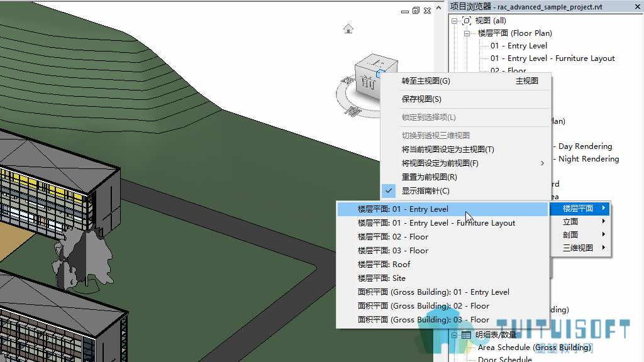This screenshot has width=644, height=362.
Task: Close the 3D view window
Action: (427, 11)
